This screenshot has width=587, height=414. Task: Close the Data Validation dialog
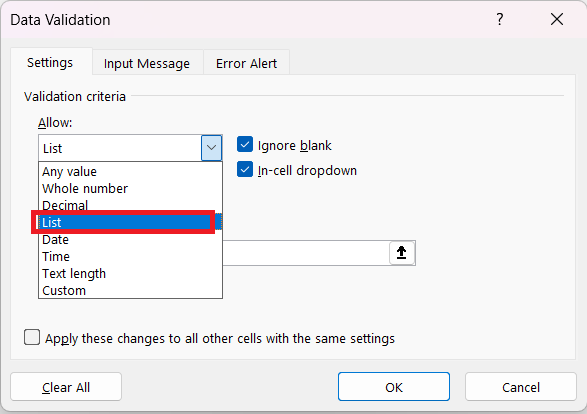tap(557, 19)
